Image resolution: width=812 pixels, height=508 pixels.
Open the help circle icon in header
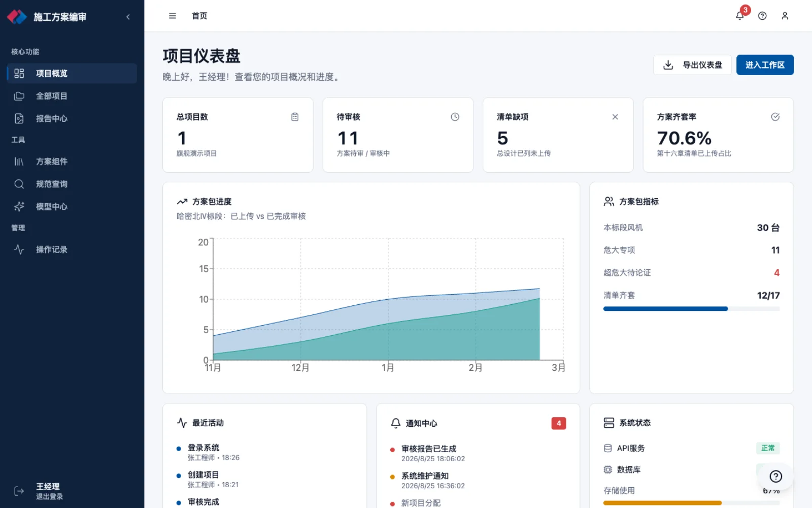[x=762, y=16]
